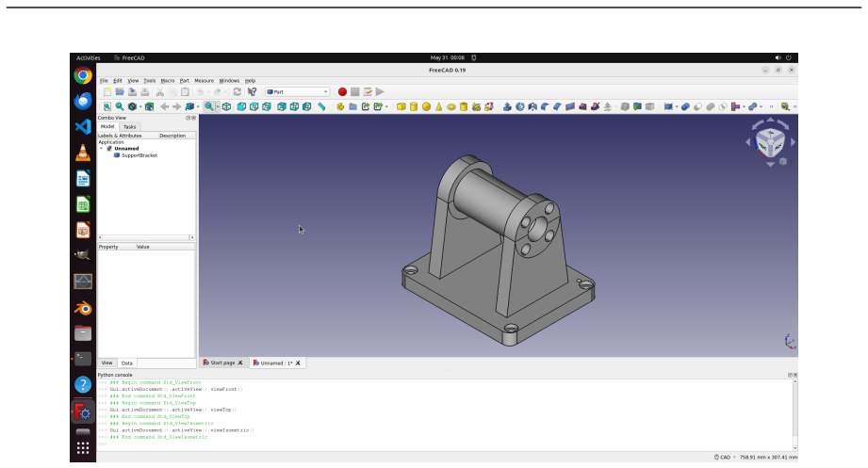The width and height of the screenshot is (868, 468).
Task: Select the Chamfer tool icon
Action: tap(557, 106)
